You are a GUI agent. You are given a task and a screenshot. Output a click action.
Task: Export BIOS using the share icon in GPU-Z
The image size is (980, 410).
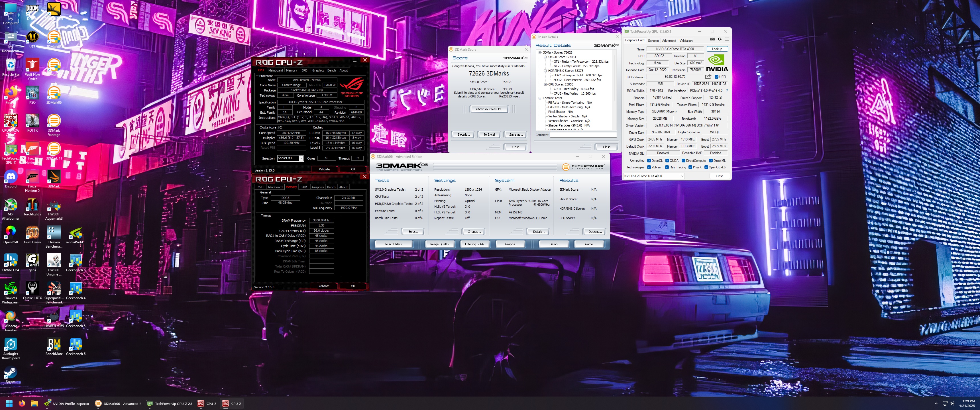click(x=708, y=76)
